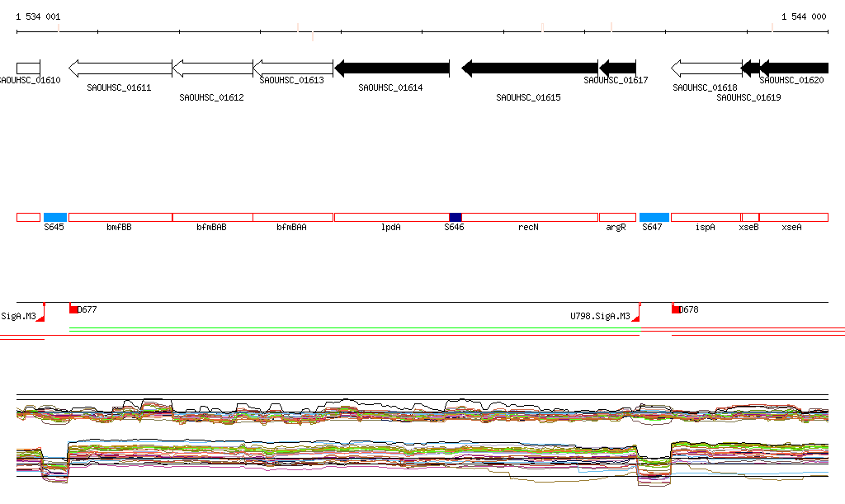Viewport: 845px width, 504px height.
Task: Select the blue S647 segment
Action: [x=654, y=218]
